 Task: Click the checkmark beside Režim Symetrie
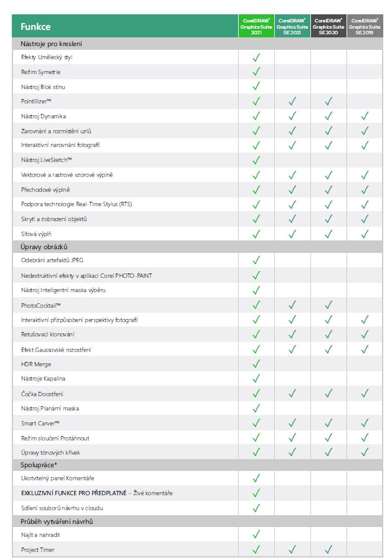point(256,72)
